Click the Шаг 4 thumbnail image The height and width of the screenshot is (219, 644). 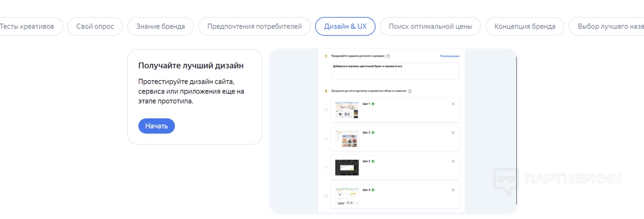(347, 196)
